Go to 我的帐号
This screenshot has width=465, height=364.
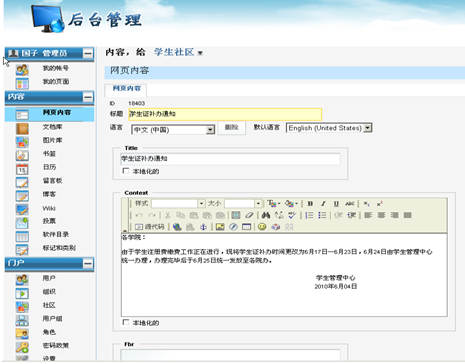tap(55, 68)
